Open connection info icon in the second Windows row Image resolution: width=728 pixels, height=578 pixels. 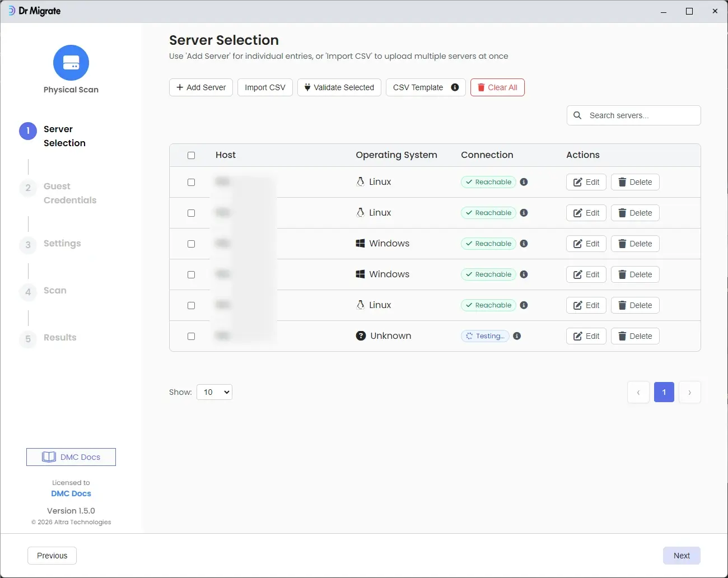pos(524,274)
